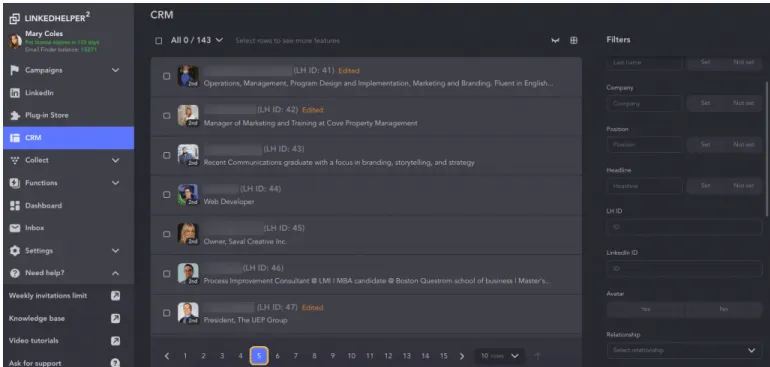Go to next page arrow
The image size is (770, 367).
click(462, 356)
